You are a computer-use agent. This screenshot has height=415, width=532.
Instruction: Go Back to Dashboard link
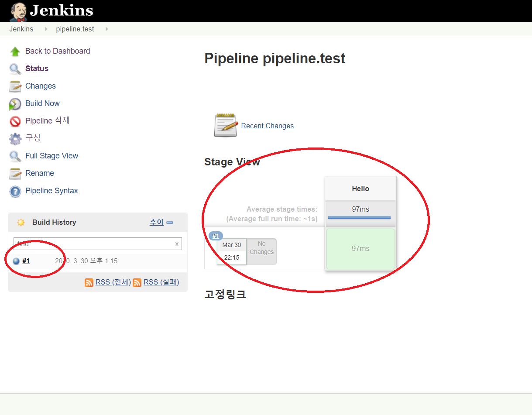tap(58, 51)
